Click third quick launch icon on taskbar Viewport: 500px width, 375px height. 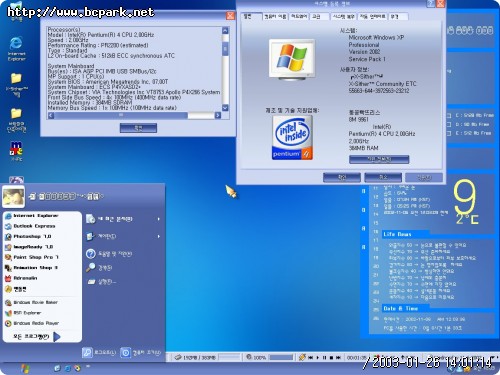[x=77, y=368]
